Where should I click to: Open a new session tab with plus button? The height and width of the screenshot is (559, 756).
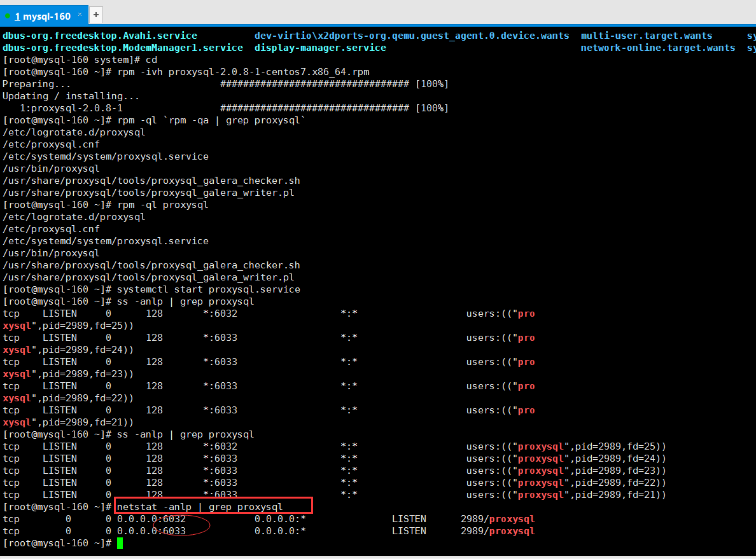pyautogui.click(x=96, y=15)
